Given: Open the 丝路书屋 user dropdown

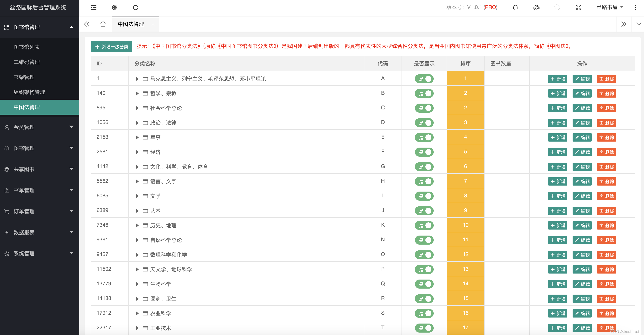Looking at the screenshot, I should [610, 7].
